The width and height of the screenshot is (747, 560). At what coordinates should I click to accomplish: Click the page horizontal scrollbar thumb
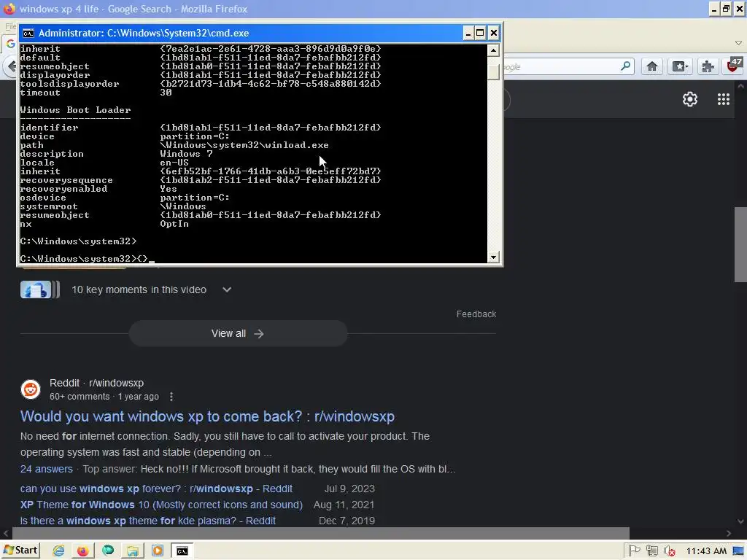click(321, 533)
